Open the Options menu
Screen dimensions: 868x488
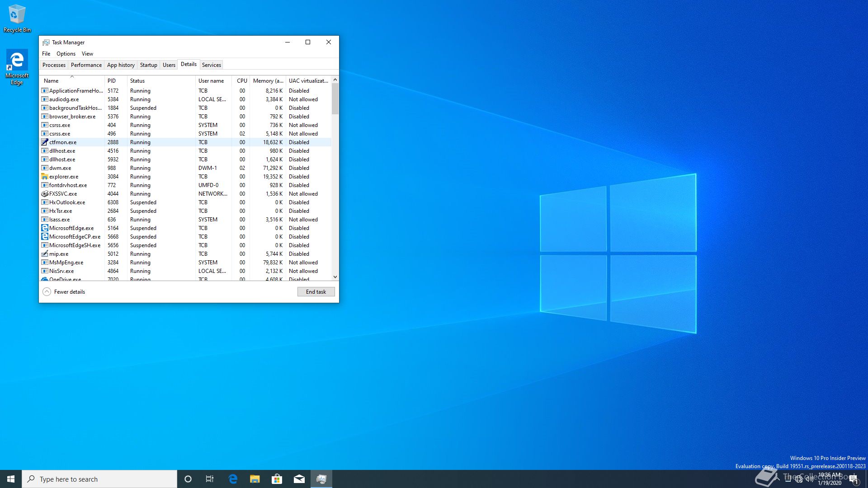coord(66,53)
